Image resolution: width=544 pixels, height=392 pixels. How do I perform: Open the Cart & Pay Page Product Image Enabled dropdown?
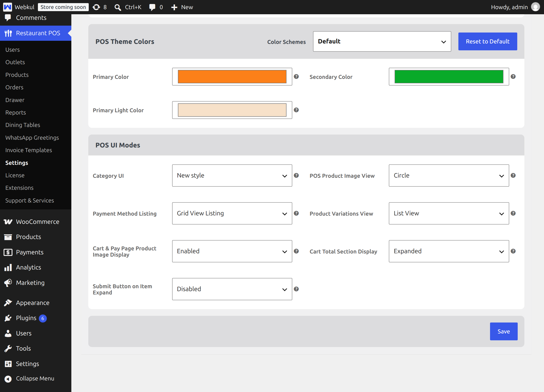pyautogui.click(x=232, y=251)
